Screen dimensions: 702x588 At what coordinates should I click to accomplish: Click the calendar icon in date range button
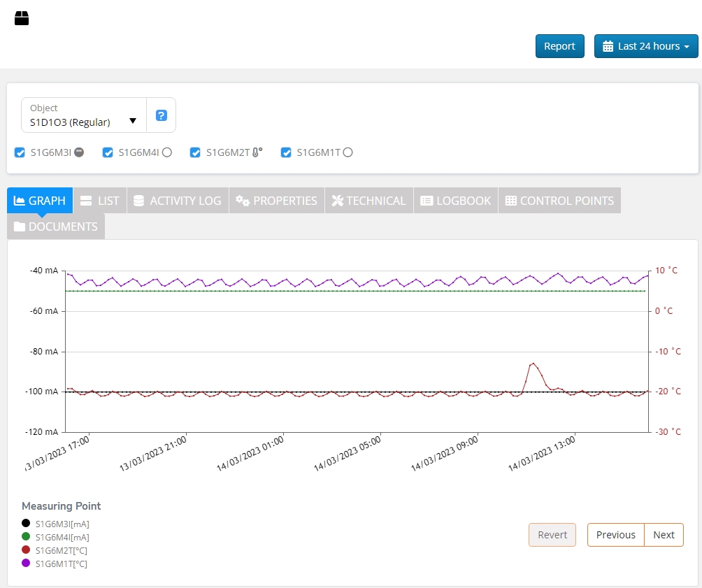pyautogui.click(x=608, y=46)
